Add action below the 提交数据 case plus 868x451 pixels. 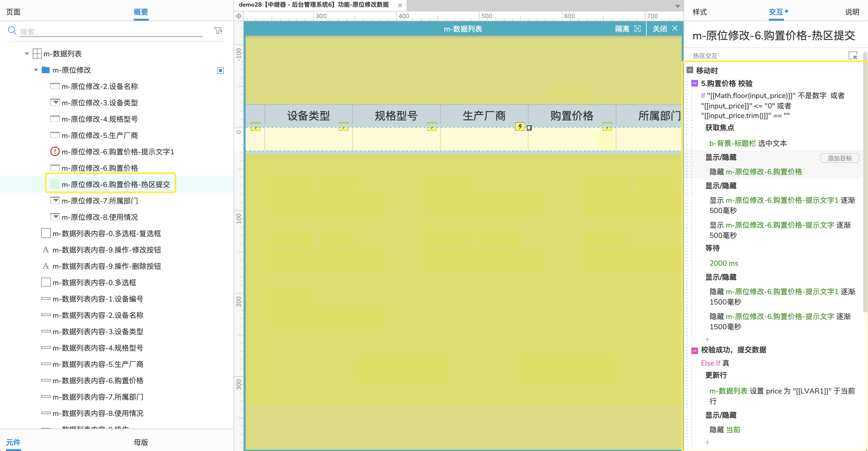[707, 442]
